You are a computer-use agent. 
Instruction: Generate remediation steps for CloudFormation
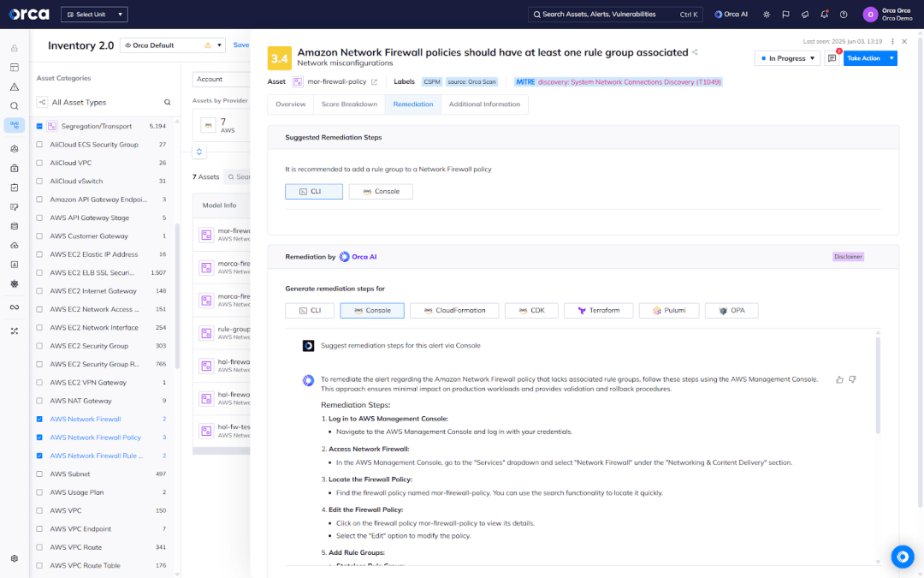[454, 311]
